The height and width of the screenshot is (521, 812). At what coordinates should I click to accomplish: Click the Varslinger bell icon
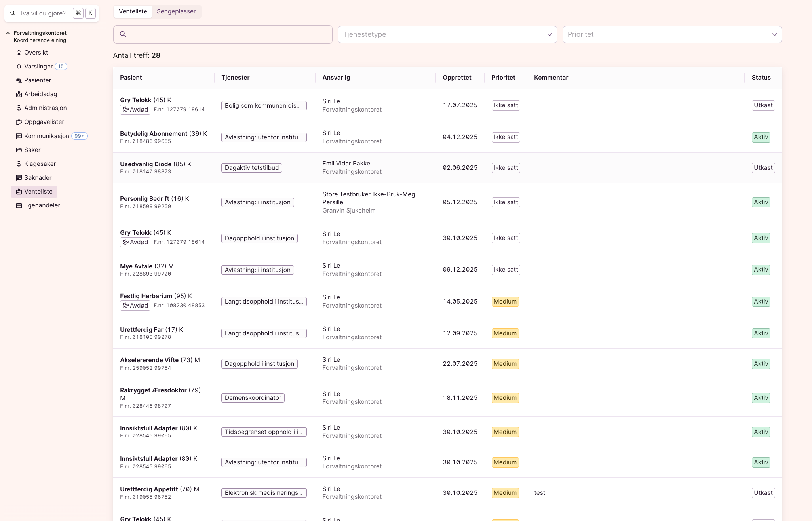[x=19, y=67]
